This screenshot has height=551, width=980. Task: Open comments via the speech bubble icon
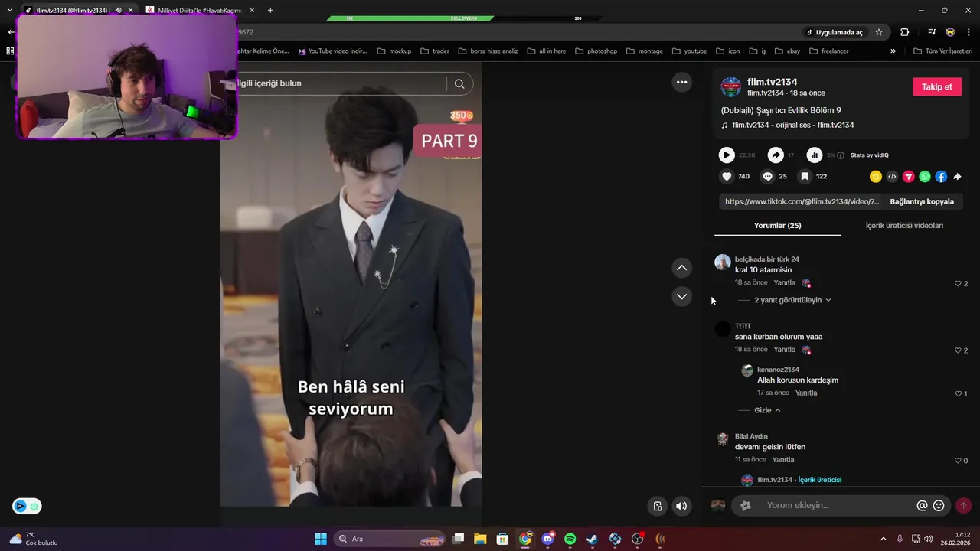767,176
